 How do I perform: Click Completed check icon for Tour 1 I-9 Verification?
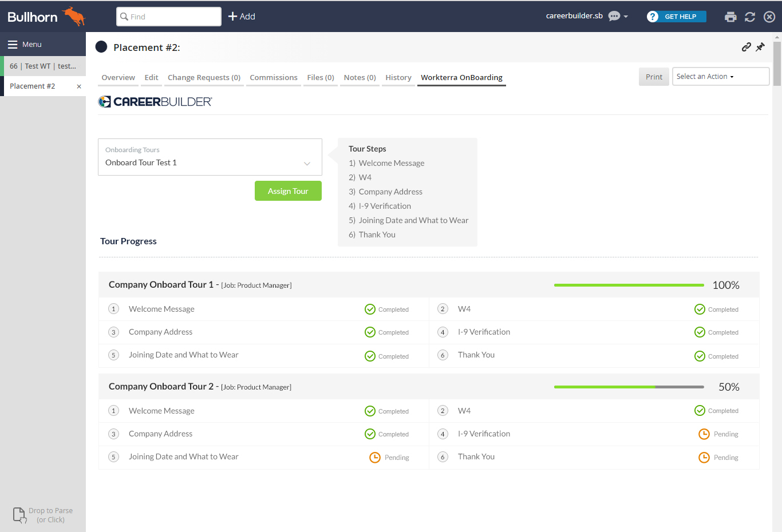pyautogui.click(x=700, y=332)
